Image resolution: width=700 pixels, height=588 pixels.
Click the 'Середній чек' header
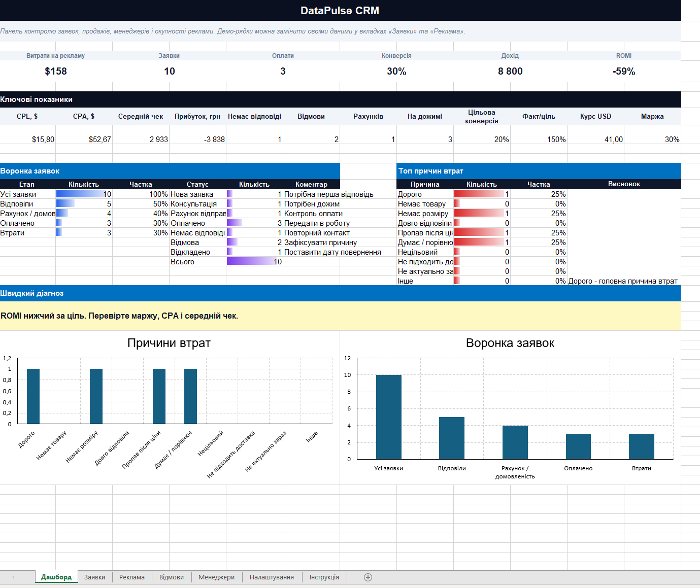[x=141, y=116]
